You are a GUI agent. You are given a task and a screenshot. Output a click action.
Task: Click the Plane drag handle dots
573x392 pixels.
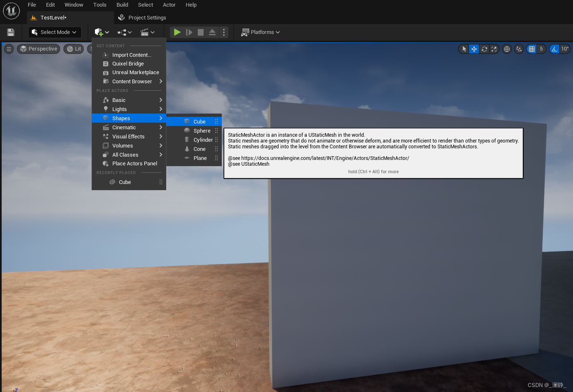[216, 158]
